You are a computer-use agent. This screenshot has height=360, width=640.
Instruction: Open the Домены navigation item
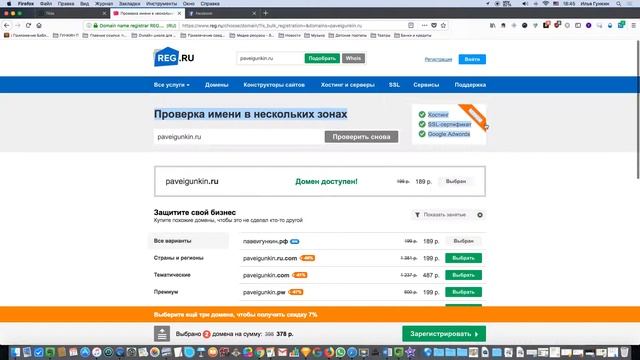[x=216, y=85]
